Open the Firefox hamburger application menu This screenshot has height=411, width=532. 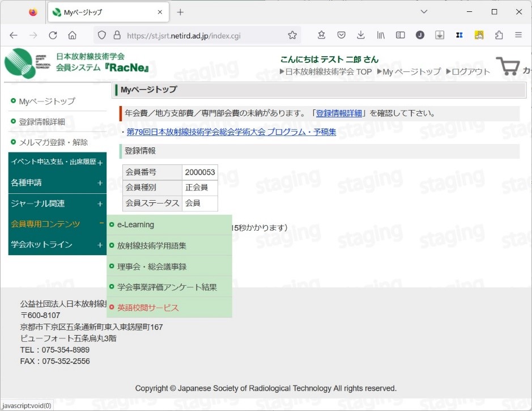point(518,35)
